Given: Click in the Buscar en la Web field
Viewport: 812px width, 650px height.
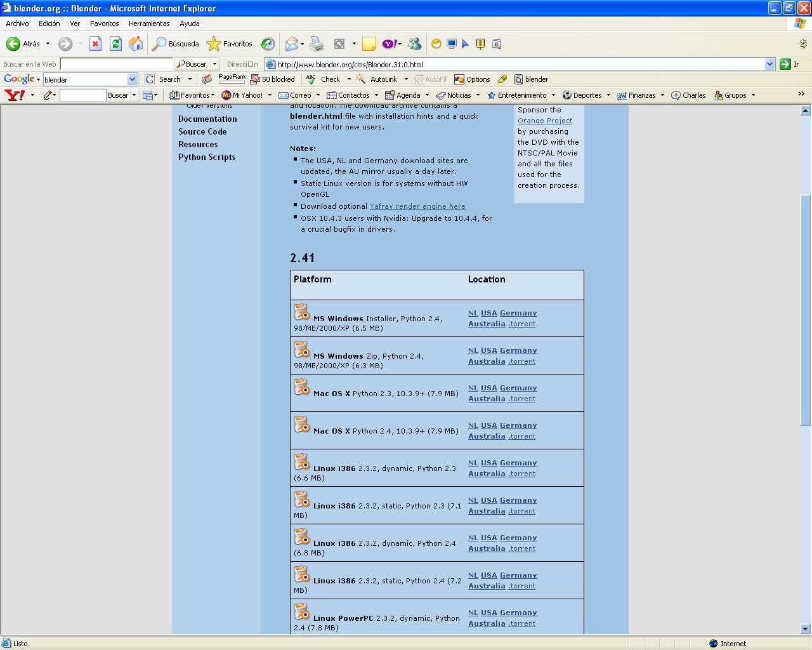Looking at the screenshot, I should coord(116,64).
